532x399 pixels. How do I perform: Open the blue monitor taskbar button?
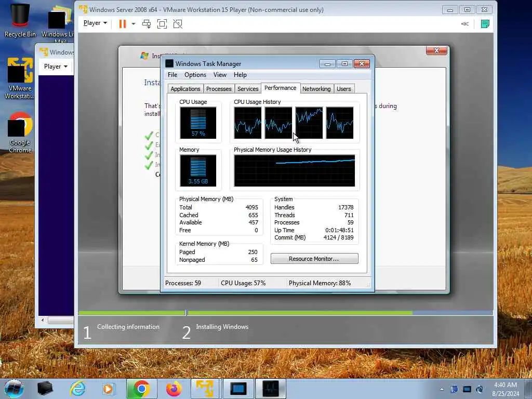(238, 389)
